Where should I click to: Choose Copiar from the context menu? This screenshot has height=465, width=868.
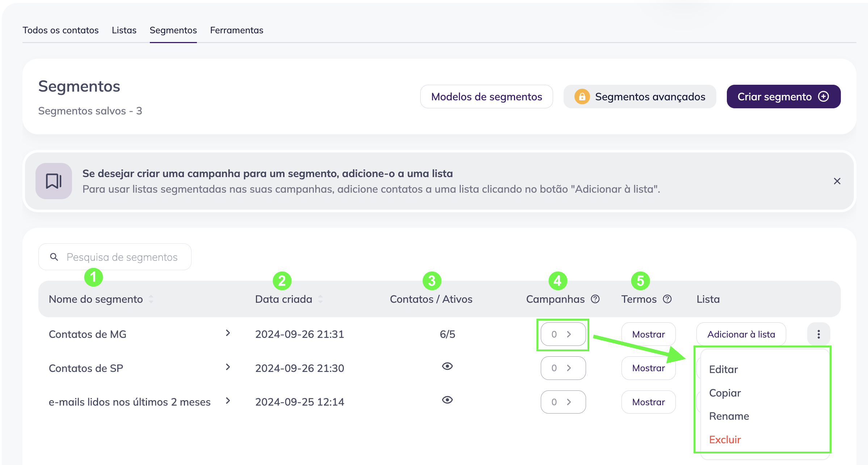pyautogui.click(x=725, y=393)
